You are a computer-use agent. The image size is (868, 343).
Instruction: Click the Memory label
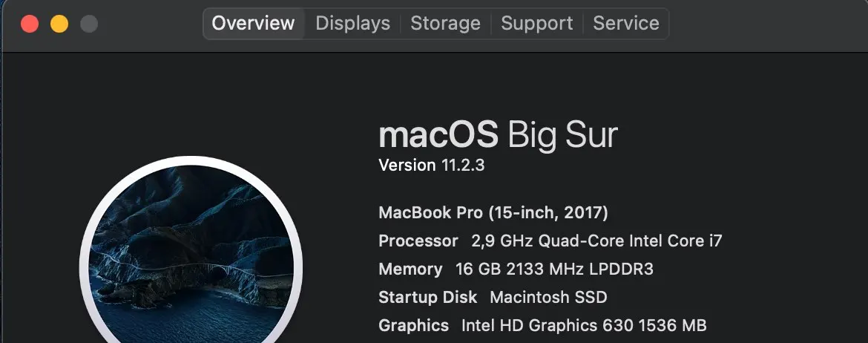pyautogui.click(x=410, y=269)
